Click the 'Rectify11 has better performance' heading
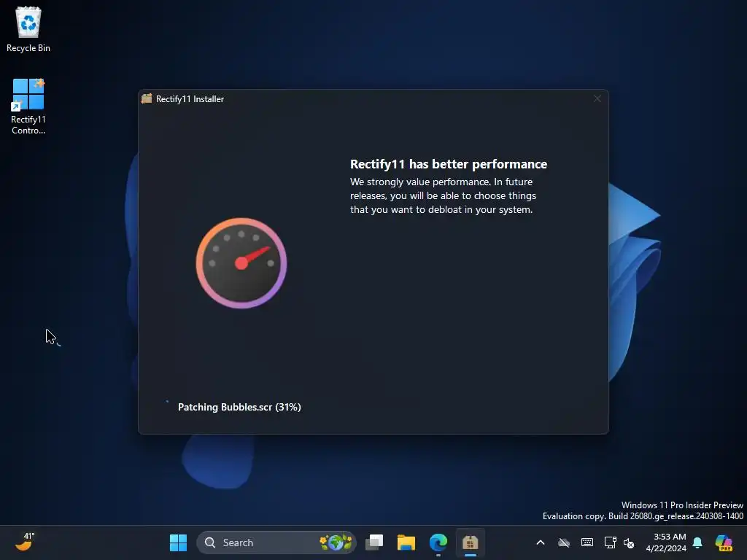The height and width of the screenshot is (560, 747). pos(449,164)
